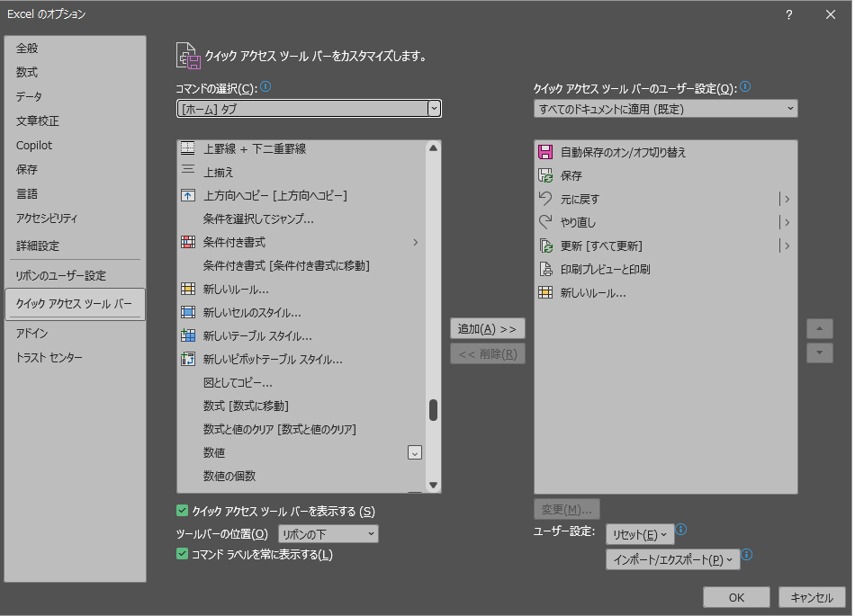Select 図としてコピー... command
The height and width of the screenshot is (616, 855).
click(x=301, y=382)
